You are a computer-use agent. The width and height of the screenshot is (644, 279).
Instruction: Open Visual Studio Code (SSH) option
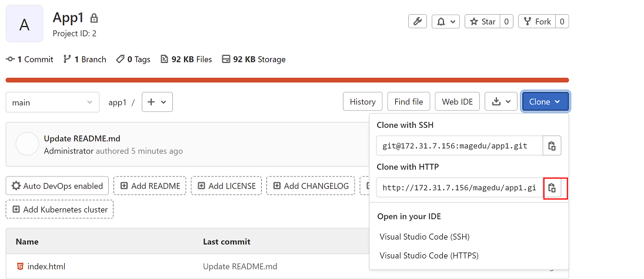click(x=424, y=237)
